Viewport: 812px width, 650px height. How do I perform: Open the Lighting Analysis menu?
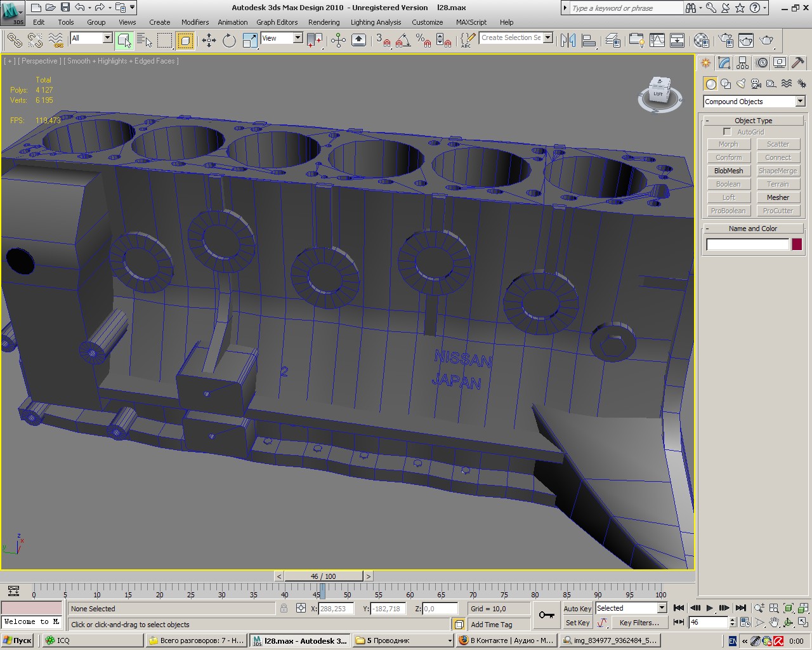point(376,22)
